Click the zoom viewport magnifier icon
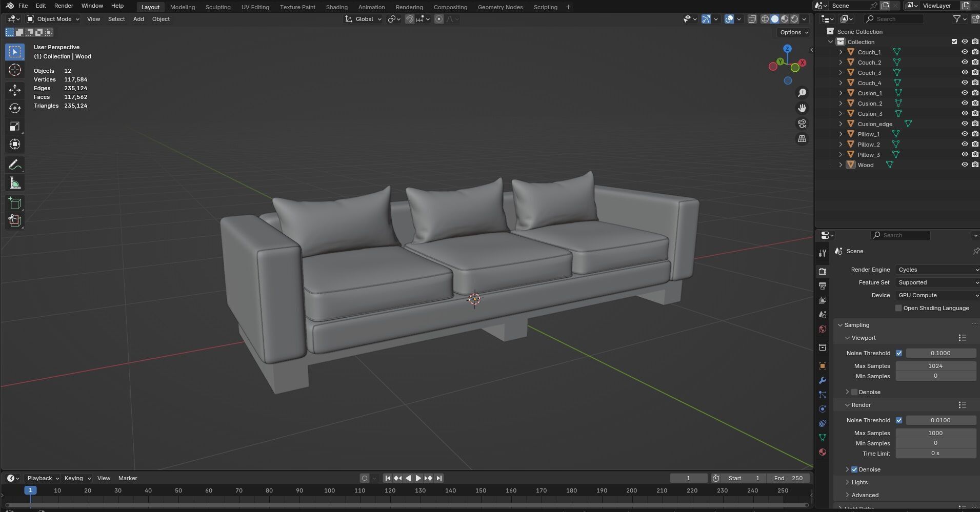 [802, 93]
